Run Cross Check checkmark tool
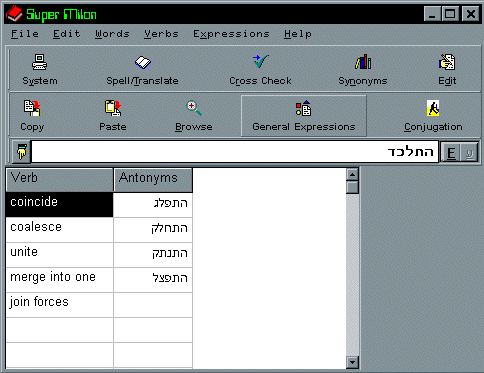484x373 pixels. pos(260,70)
